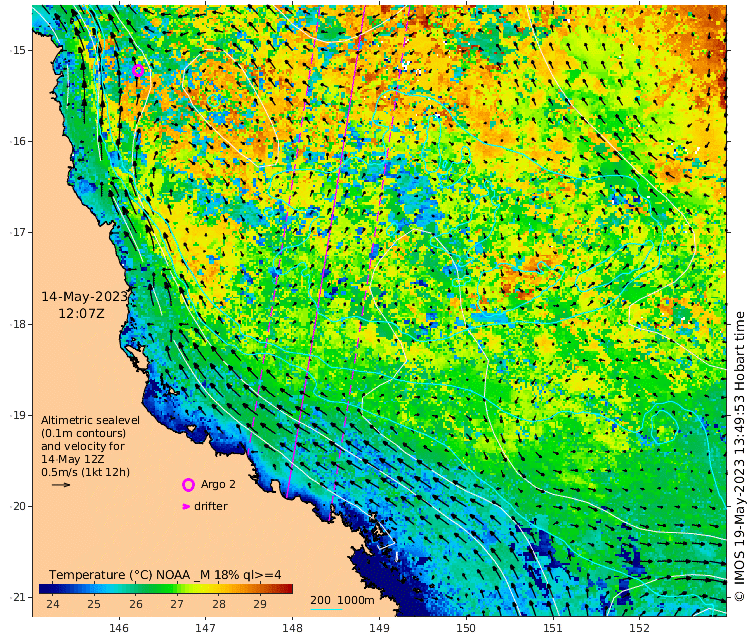Click the longitude axis label '147'
The image size is (750, 640).
tap(206, 628)
